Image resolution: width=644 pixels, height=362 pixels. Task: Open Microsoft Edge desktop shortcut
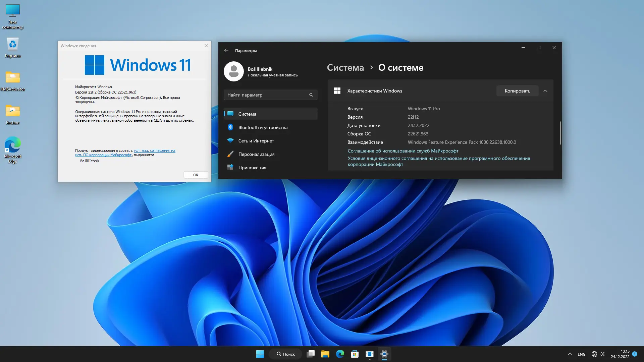pos(13,145)
